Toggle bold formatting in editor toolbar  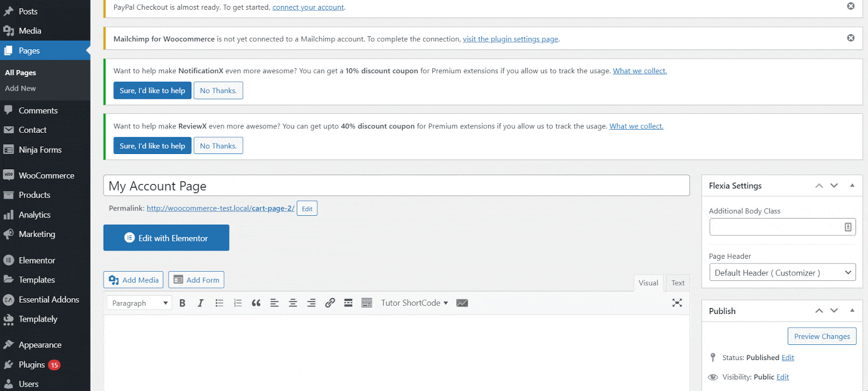182,303
